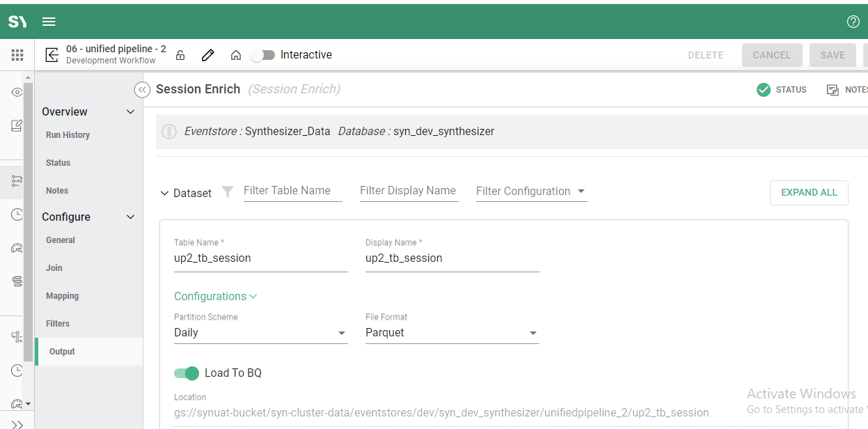This screenshot has width=868, height=429.
Task: Click the SAVE button
Action: 833,54
